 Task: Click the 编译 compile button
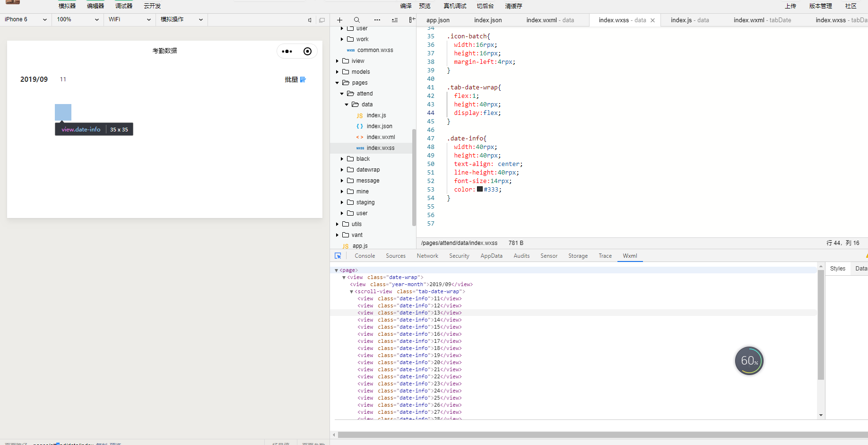(406, 6)
